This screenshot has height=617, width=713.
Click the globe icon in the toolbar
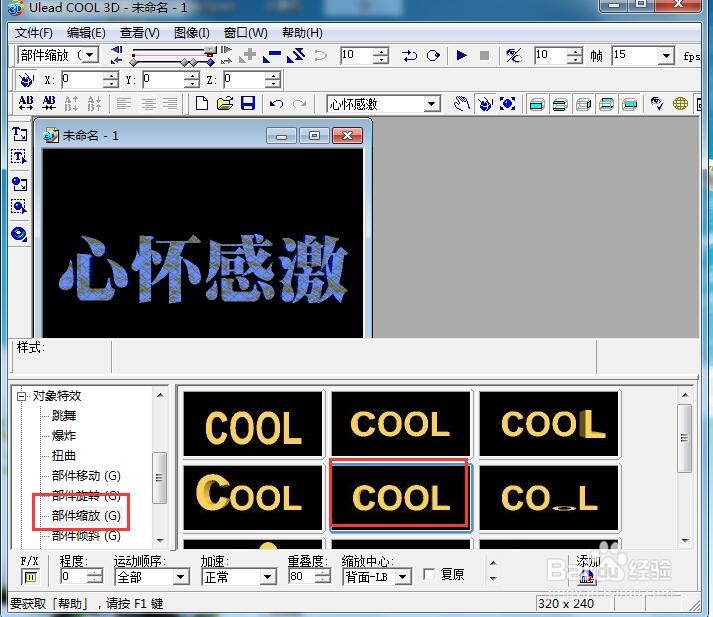point(680,104)
